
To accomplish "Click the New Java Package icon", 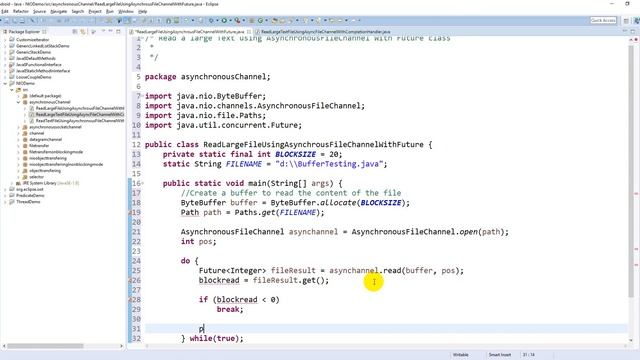I will tap(252, 20).
